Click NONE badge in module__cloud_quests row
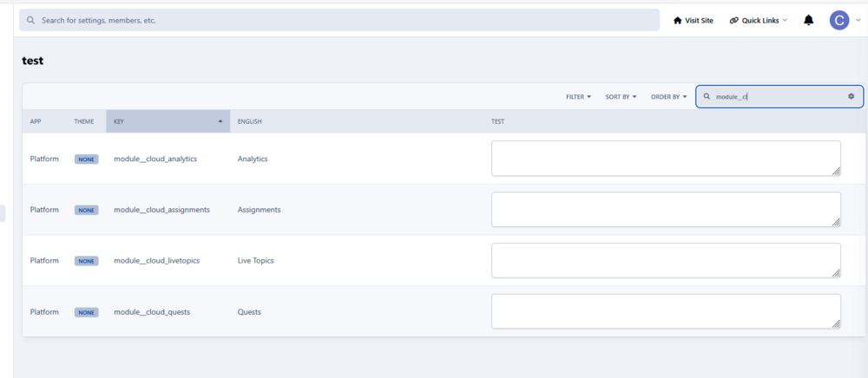 86,312
